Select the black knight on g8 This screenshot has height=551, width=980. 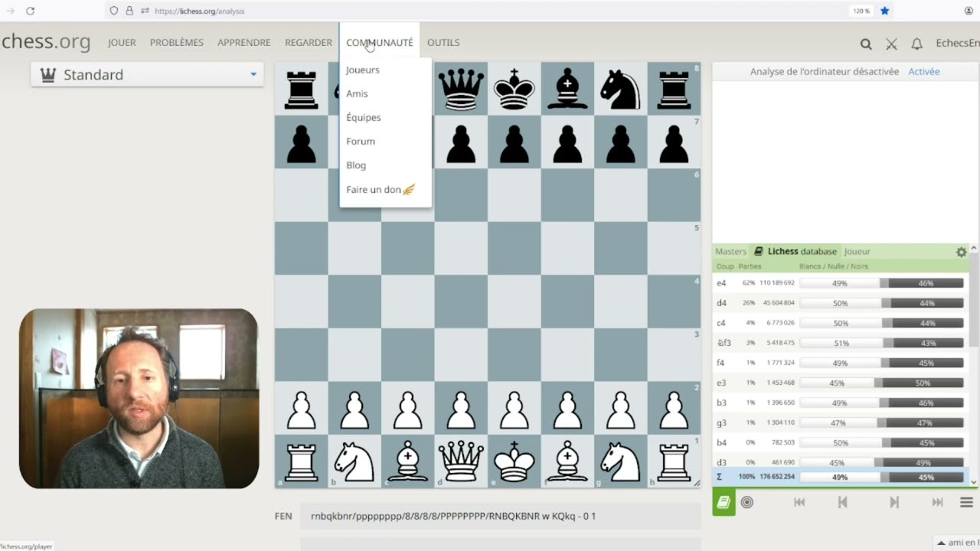point(620,89)
